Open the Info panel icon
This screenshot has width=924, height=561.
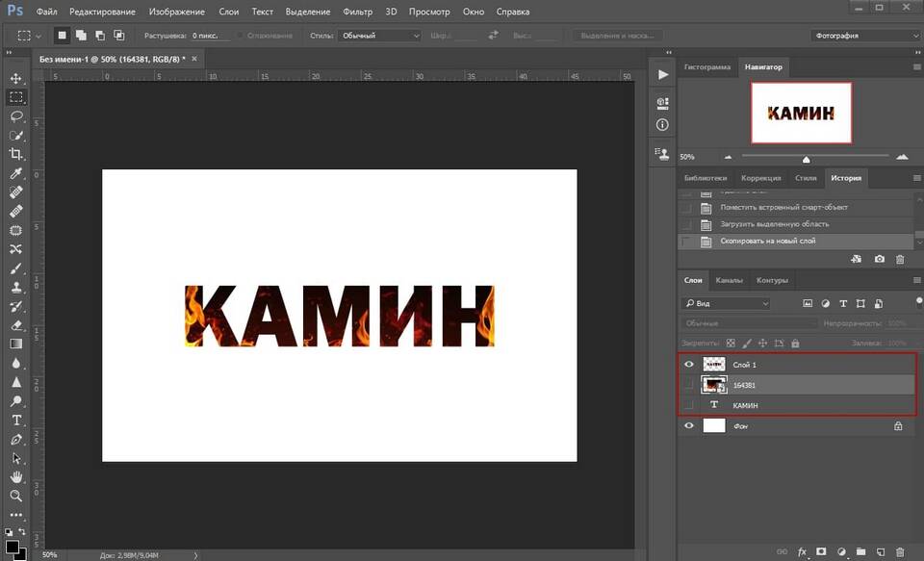(x=662, y=124)
